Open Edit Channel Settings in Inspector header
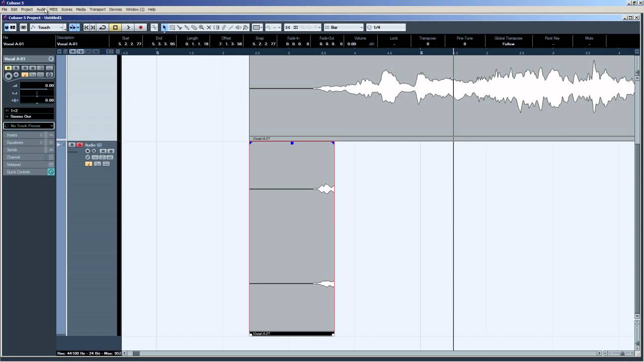The image size is (644, 362). (x=51, y=59)
